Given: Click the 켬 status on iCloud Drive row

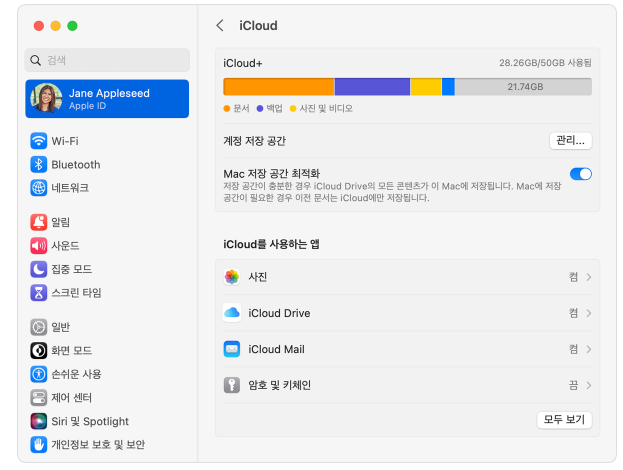Looking at the screenshot, I should (573, 313).
